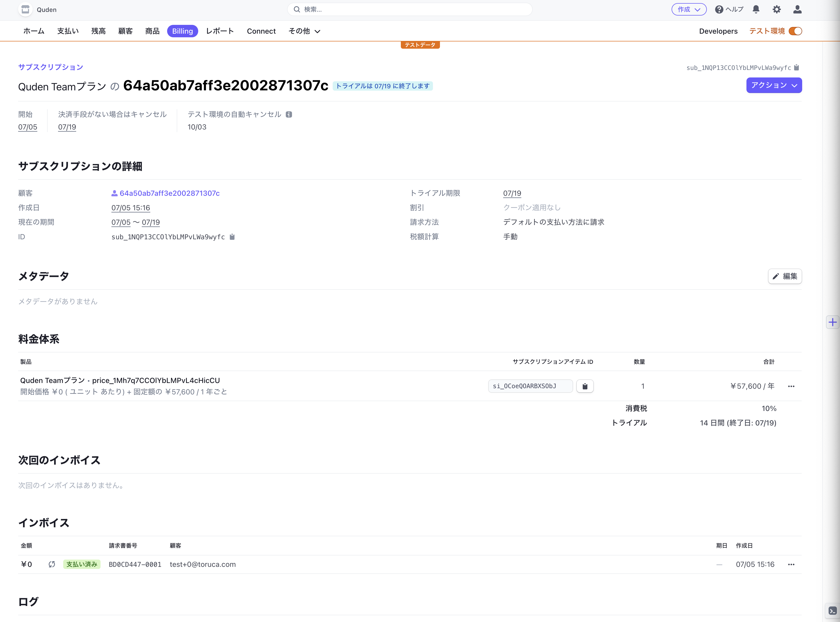
Task: Copy the subscription ID at top right
Action: pyautogui.click(x=796, y=68)
